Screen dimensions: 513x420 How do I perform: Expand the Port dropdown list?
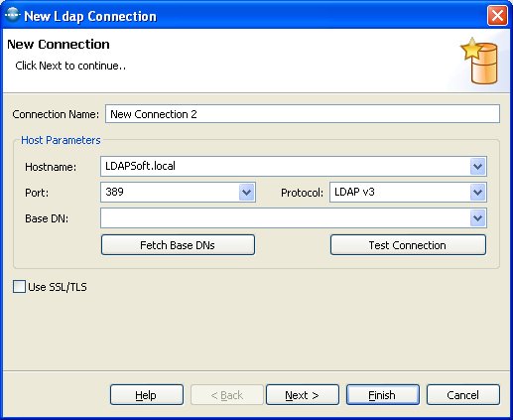pos(247,192)
